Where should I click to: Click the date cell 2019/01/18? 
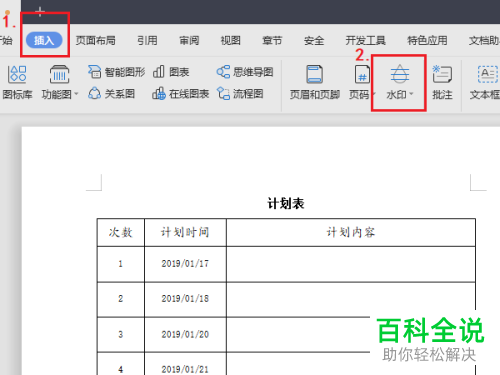pos(185,299)
